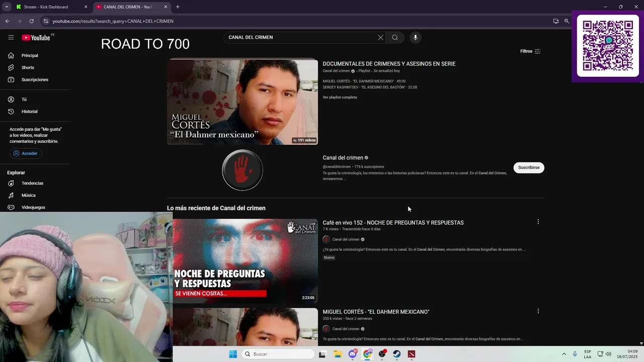Click channel icon under El Dahmer Mexicano video
This screenshot has width=644, height=362.
click(326, 329)
